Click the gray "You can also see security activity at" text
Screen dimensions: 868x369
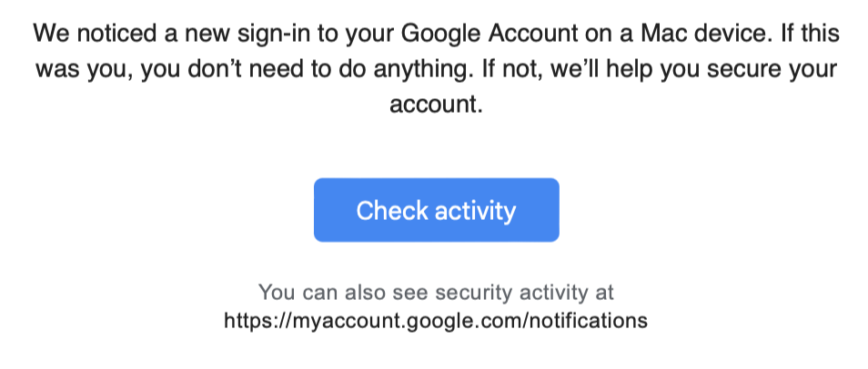pyautogui.click(x=436, y=293)
